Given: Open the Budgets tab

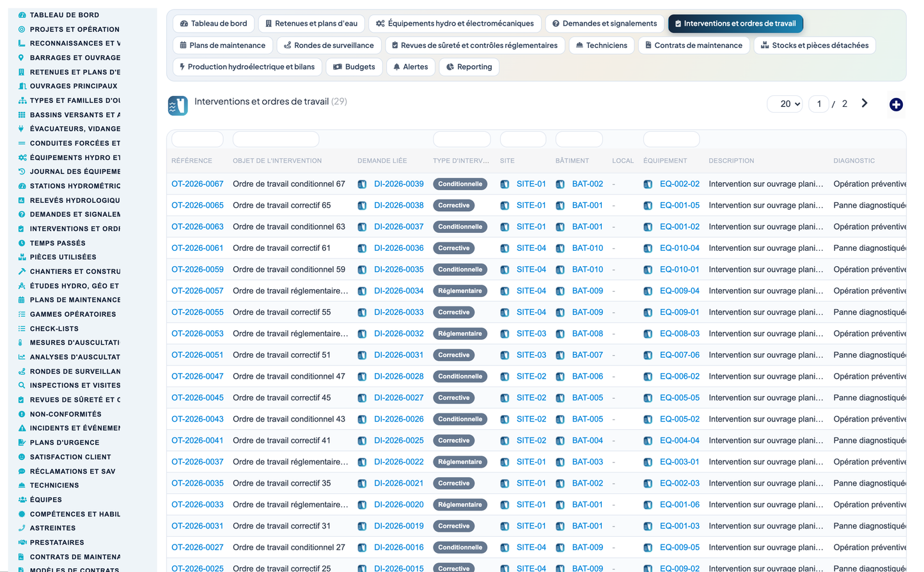Looking at the screenshot, I should point(354,67).
